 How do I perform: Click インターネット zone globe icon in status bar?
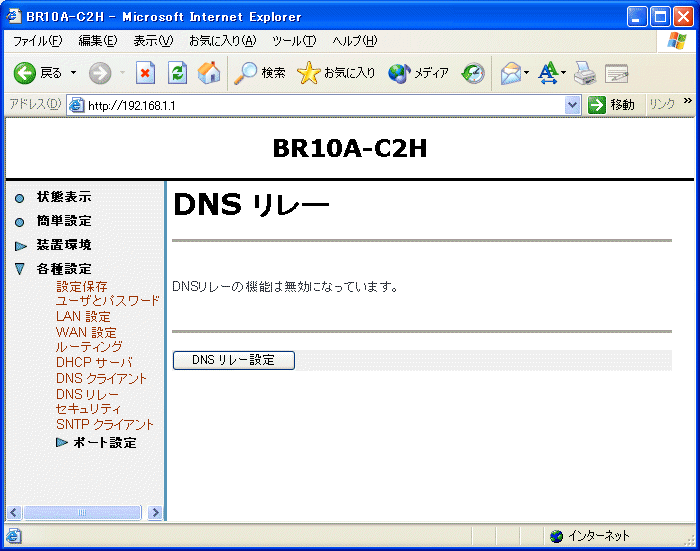click(x=556, y=536)
